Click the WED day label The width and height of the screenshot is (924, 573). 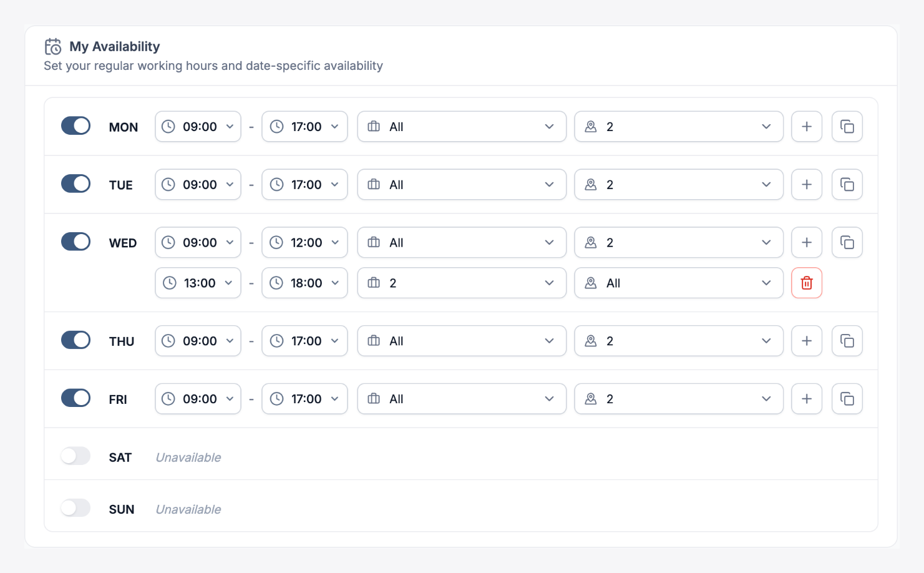pos(123,243)
